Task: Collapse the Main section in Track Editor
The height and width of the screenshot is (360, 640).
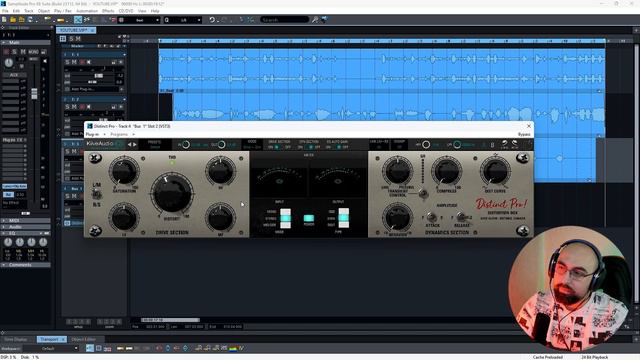Action: 3,42
